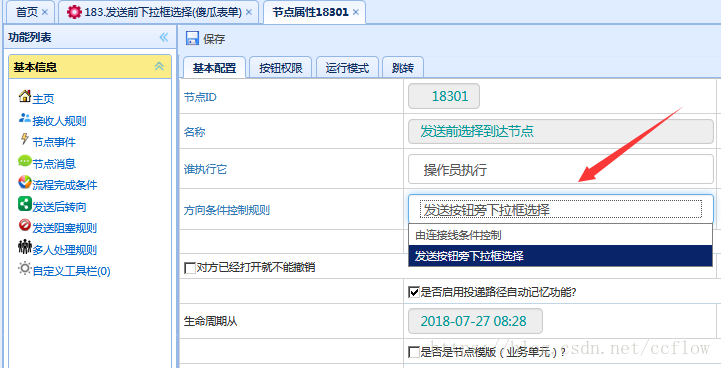Image resolution: width=721 pixels, height=368 pixels.
Task: Toggle 对方已经打开就不能撤销 checkbox
Action: pyautogui.click(x=189, y=268)
